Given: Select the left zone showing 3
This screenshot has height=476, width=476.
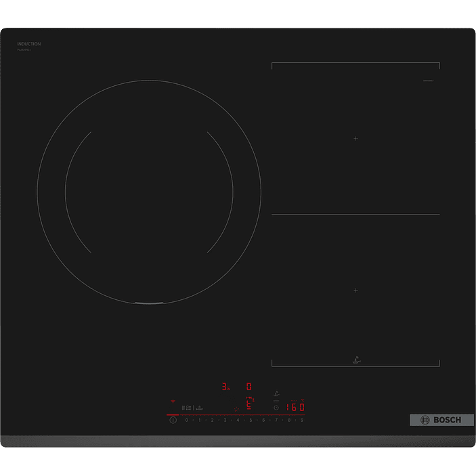Looking at the screenshot, I should pyautogui.click(x=225, y=387).
